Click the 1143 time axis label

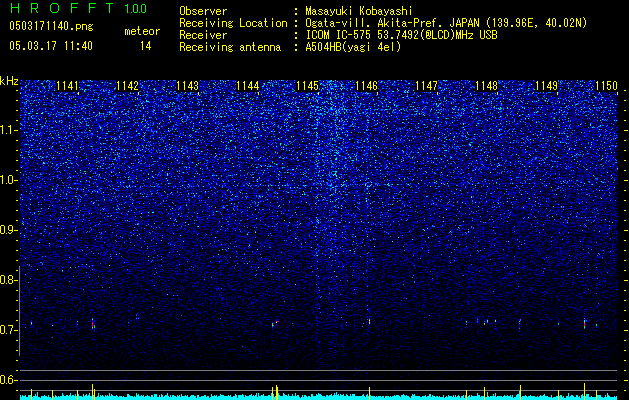tap(187, 86)
